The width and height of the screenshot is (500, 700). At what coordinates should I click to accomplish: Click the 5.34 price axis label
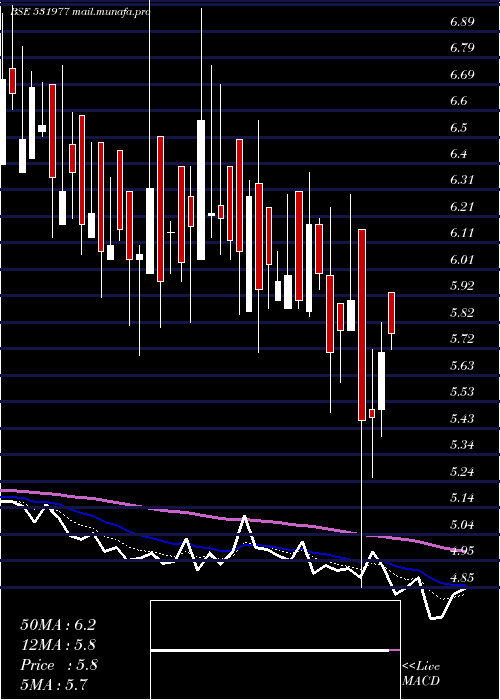[462, 445]
